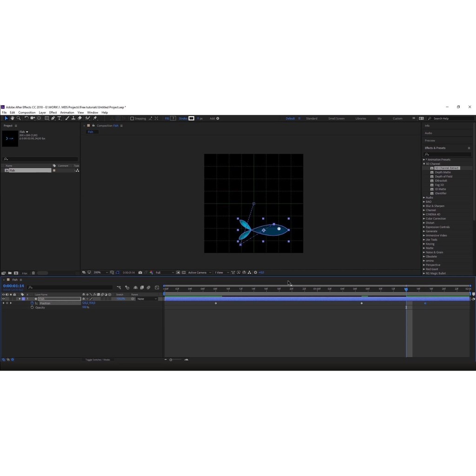Select the Hand tool
Viewport: 476px width, 476px height.
[12, 119]
